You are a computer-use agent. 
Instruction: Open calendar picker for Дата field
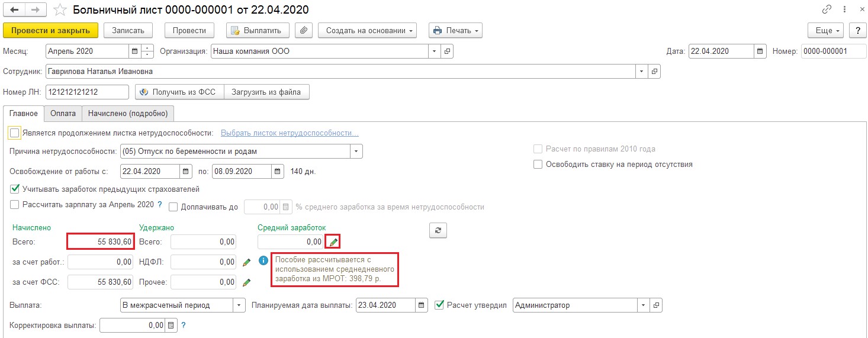(760, 51)
